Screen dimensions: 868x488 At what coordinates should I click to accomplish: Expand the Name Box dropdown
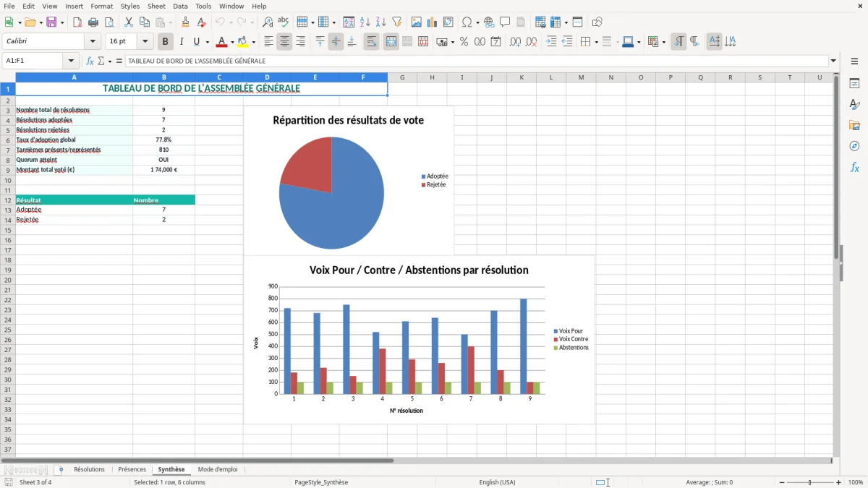coord(71,61)
